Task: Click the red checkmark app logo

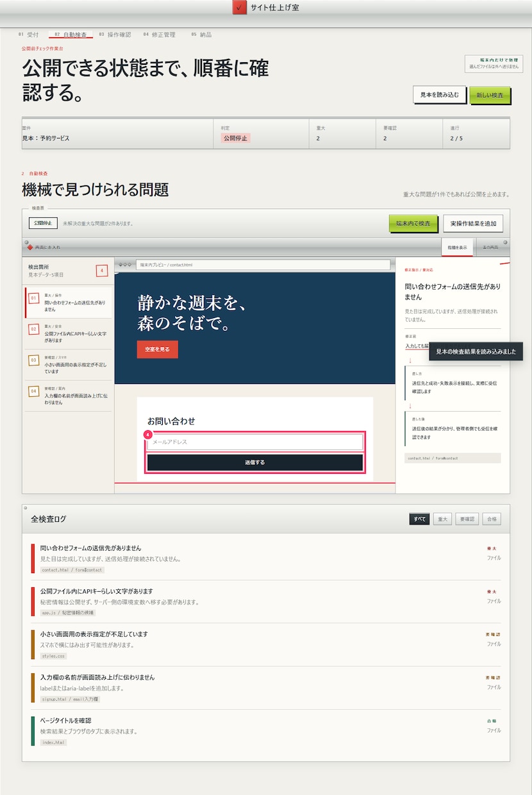Action: tap(240, 8)
